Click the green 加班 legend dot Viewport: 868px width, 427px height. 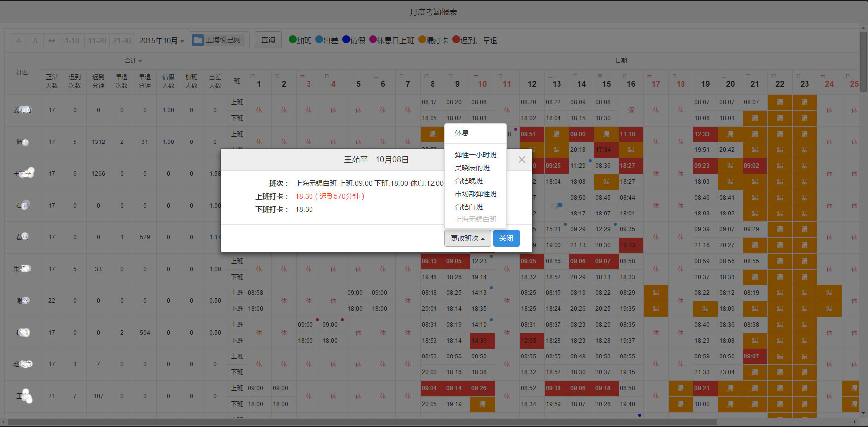tap(292, 40)
